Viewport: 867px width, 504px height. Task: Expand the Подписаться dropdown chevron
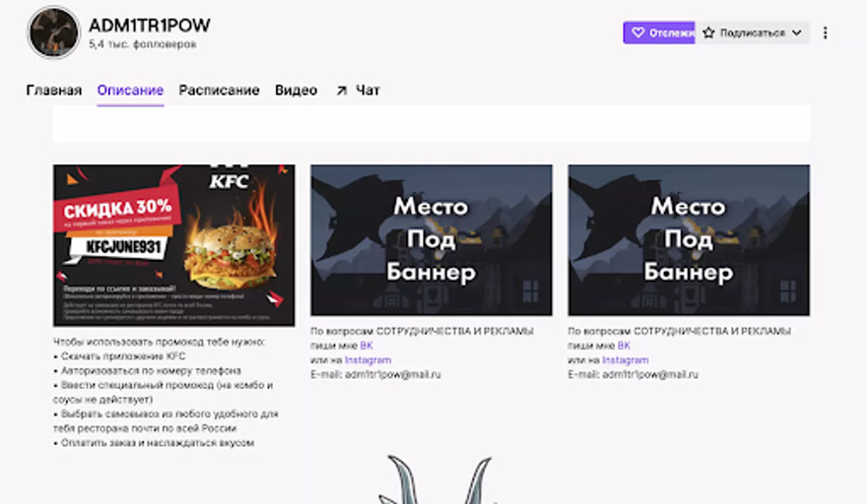click(x=797, y=32)
